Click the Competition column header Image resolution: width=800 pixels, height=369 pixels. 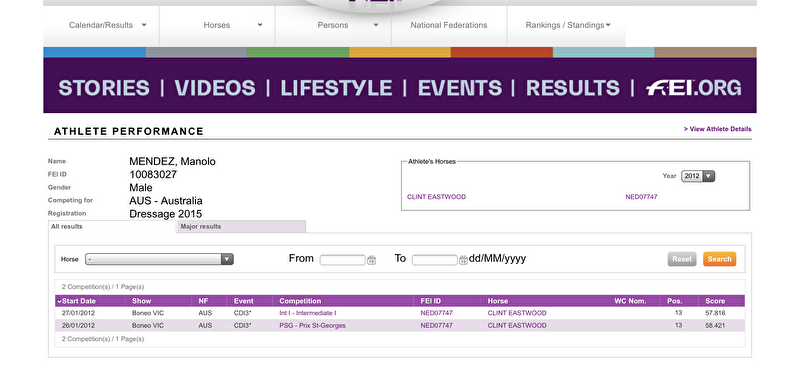[300, 301]
